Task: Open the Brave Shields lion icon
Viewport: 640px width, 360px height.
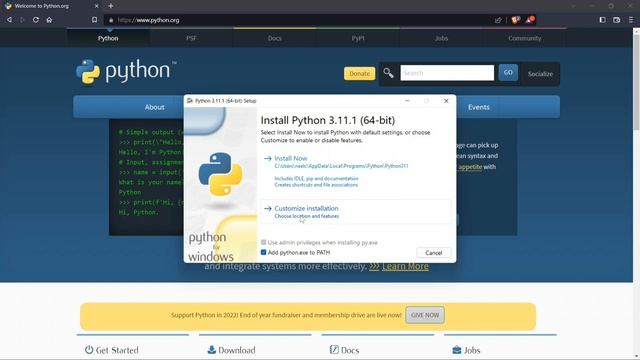Action: click(516, 20)
